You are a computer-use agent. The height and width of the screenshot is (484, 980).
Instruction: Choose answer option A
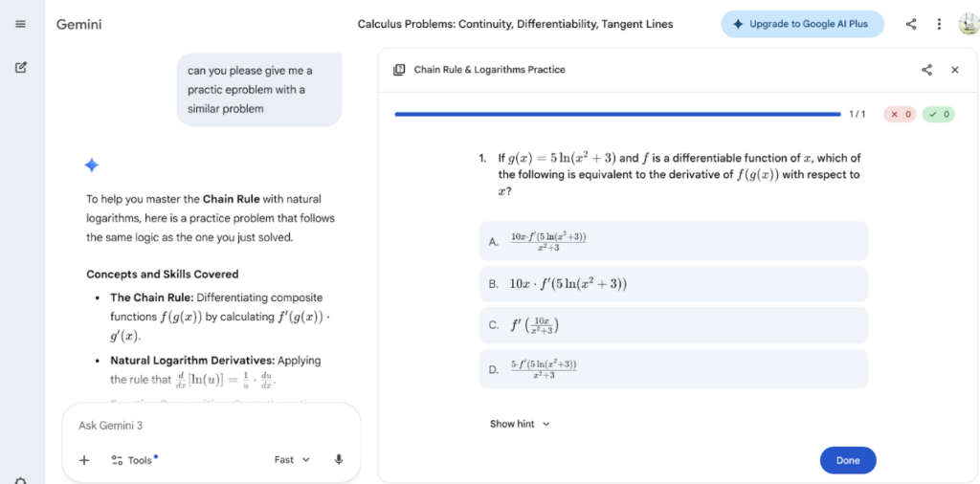[673, 241]
